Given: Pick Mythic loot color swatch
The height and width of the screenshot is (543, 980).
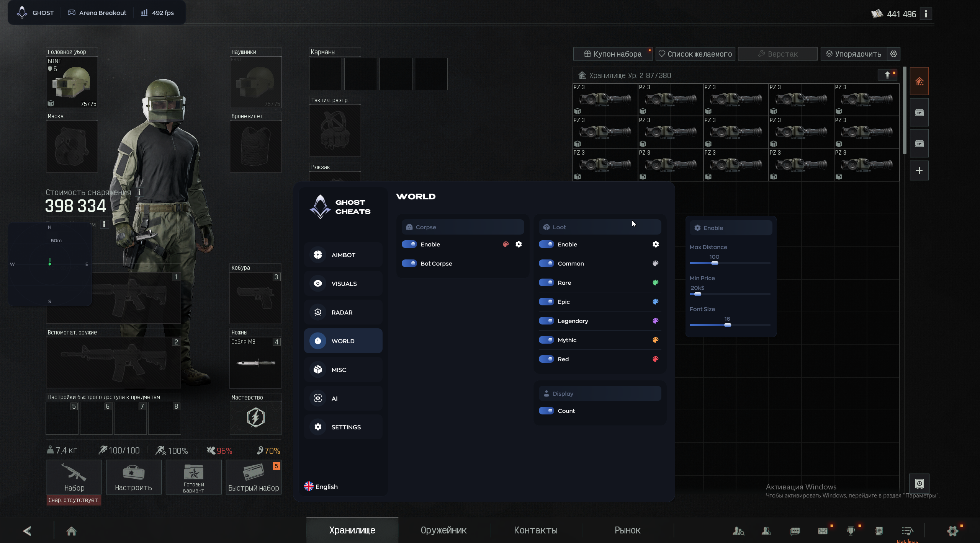Looking at the screenshot, I should click(x=656, y=340).
